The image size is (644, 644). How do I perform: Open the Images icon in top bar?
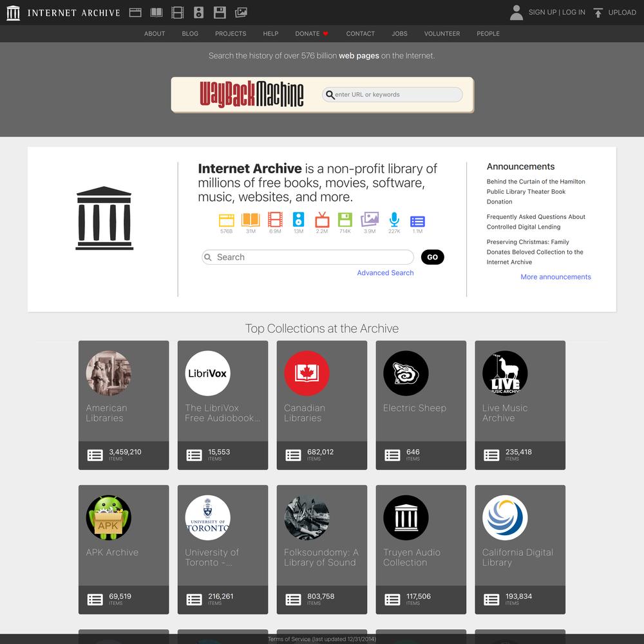(241, 13)
